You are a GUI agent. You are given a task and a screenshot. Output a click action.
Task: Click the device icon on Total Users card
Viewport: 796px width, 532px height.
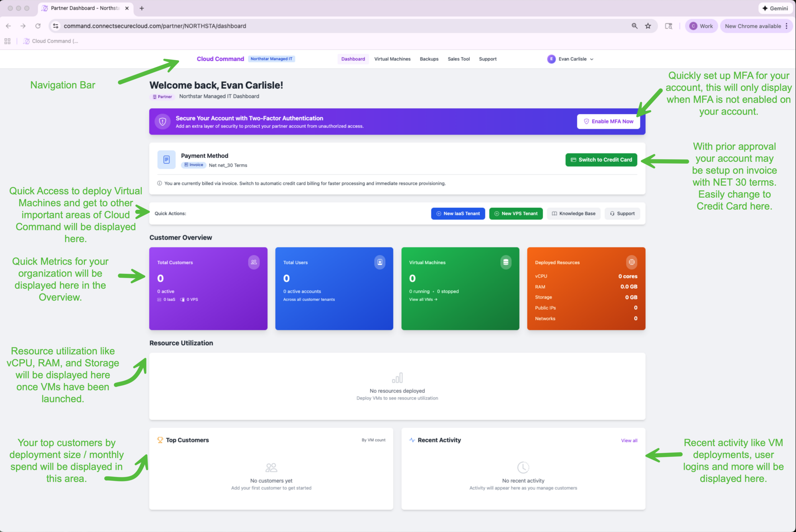[380, 262]
